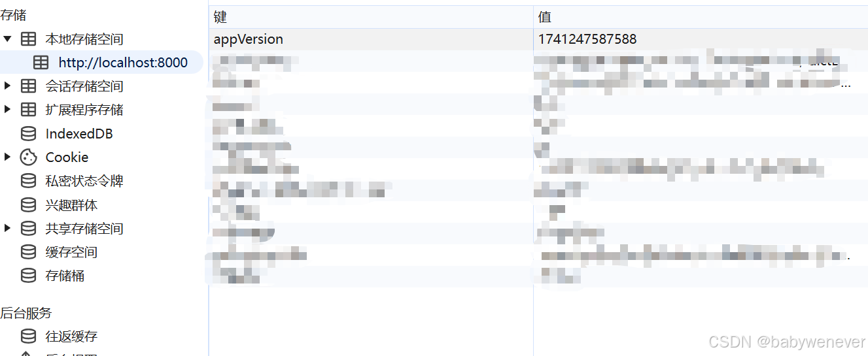Click the table icon next to 扩展程序存储
868x356 pixels.
pos(28,110)
